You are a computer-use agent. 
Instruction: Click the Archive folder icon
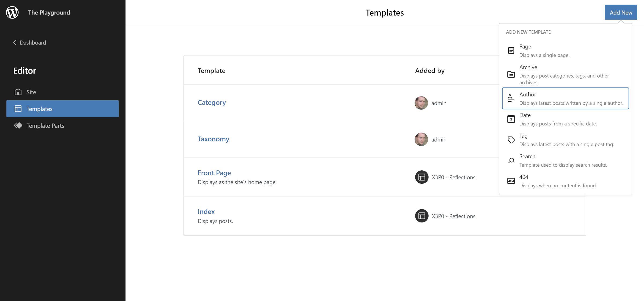[511, 74]
